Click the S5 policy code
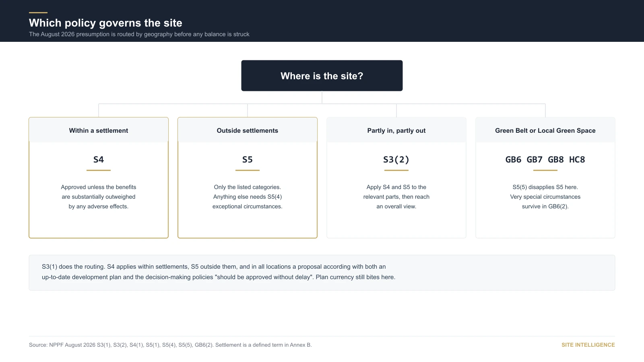 [248, 160]
